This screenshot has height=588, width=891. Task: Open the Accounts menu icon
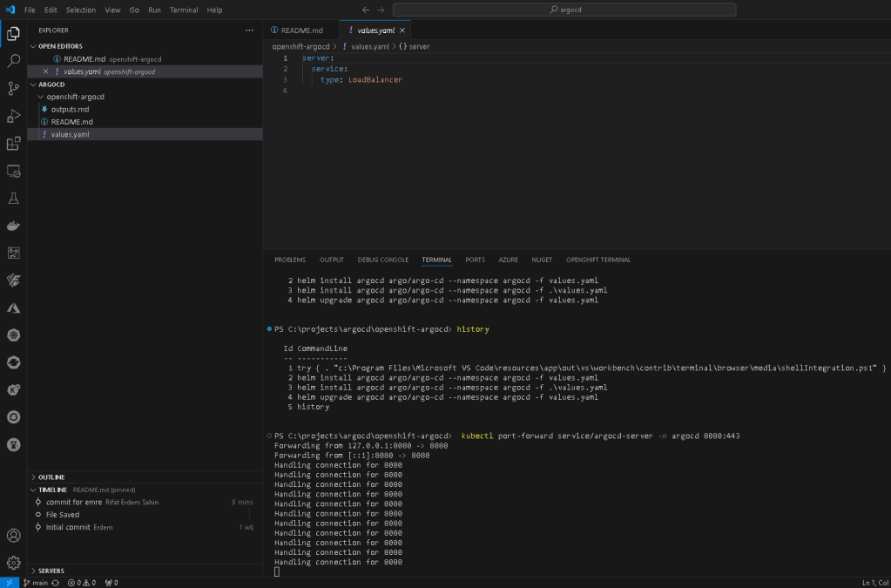[x=14, y=535]
